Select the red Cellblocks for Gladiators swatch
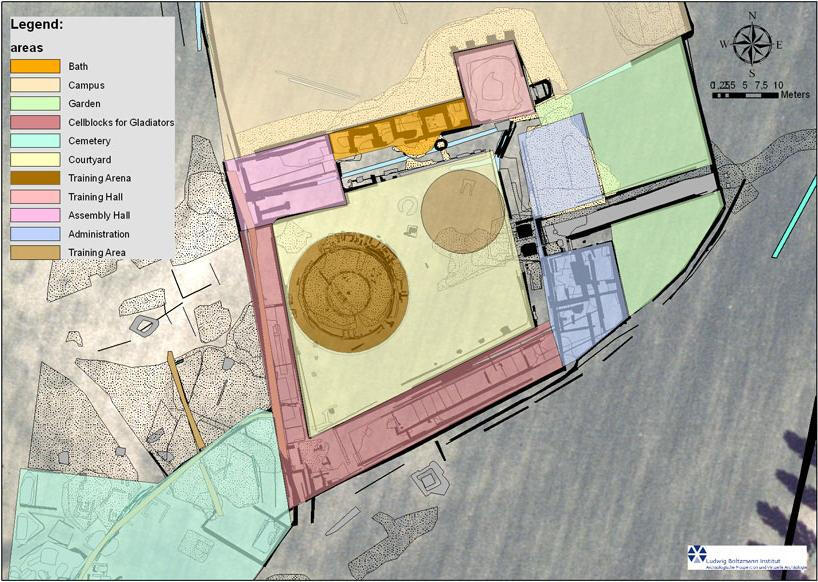Image resolution: width=818 pixels, height=582 pixels. pos(36,123)
